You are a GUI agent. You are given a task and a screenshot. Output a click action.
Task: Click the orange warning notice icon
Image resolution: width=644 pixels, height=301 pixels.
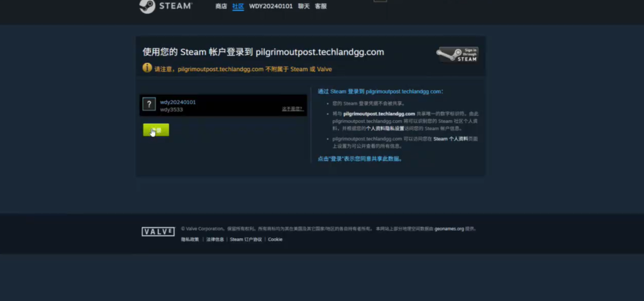click(147, 68)
